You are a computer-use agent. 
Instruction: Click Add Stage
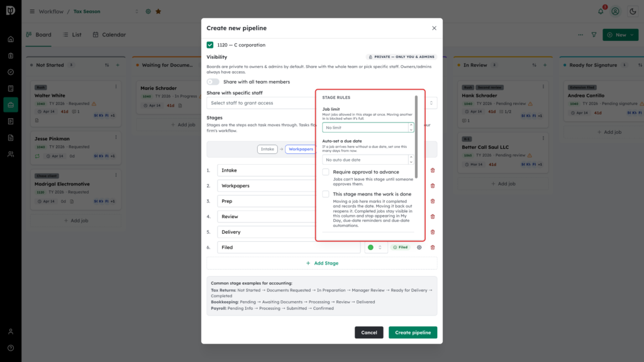tap(322, 263)
